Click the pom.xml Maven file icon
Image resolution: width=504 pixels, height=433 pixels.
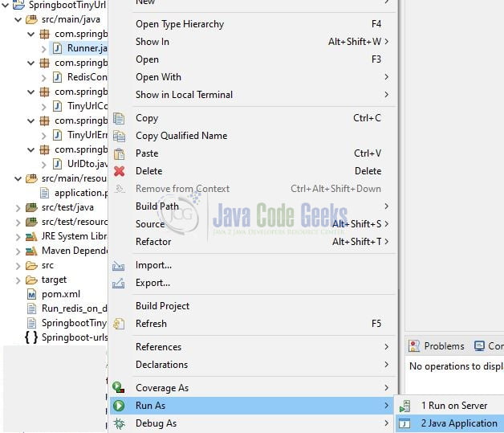click(31, 294)
